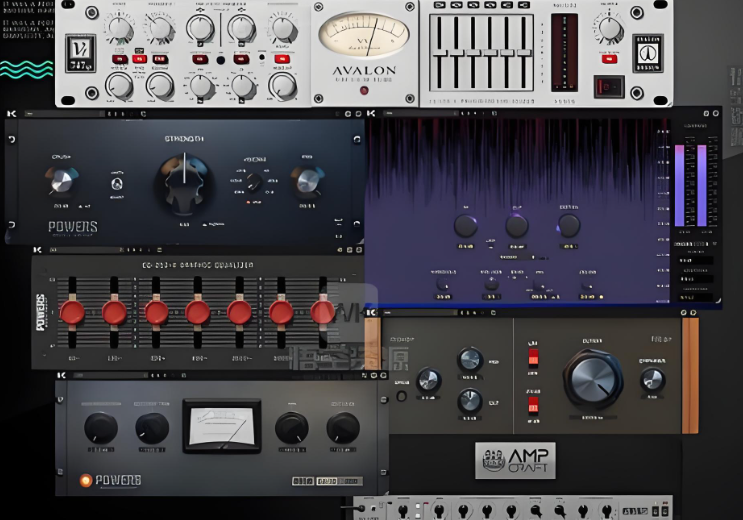Click the K logo in the graphic equalizer title bar
This screenshot has width=743, height=520.
coord(37,250)
